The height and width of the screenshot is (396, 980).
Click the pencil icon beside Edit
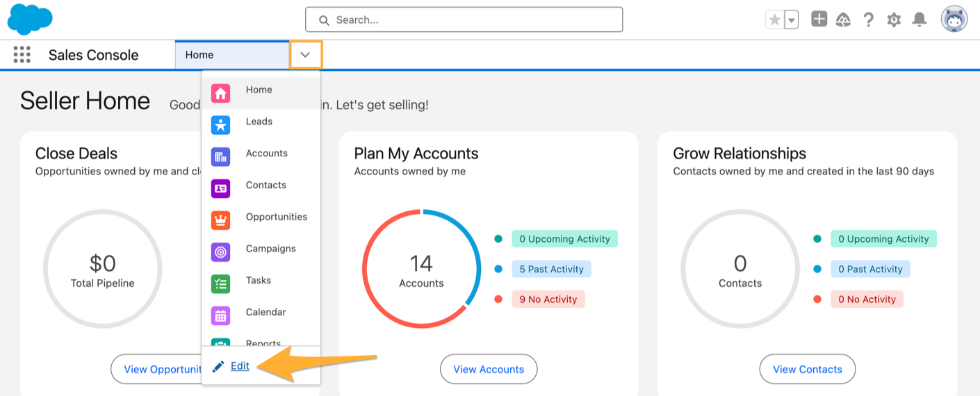(218, 366)
